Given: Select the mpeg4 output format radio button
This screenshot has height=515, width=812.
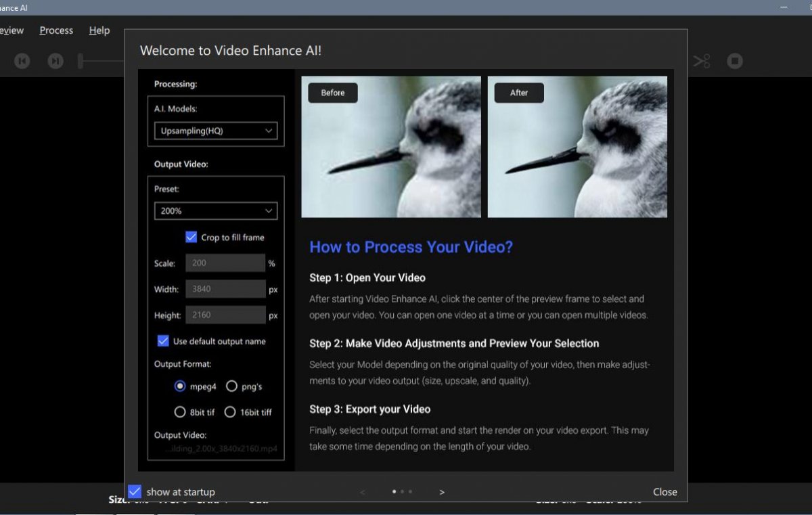Looking at the screenshot, I should point(180,386).
